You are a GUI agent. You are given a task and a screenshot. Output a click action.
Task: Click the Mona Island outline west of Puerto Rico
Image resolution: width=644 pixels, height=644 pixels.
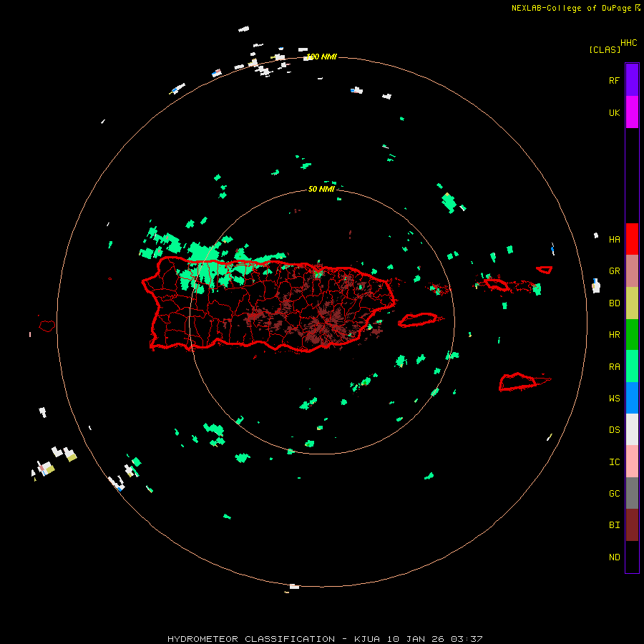click(x=47, y=326)
